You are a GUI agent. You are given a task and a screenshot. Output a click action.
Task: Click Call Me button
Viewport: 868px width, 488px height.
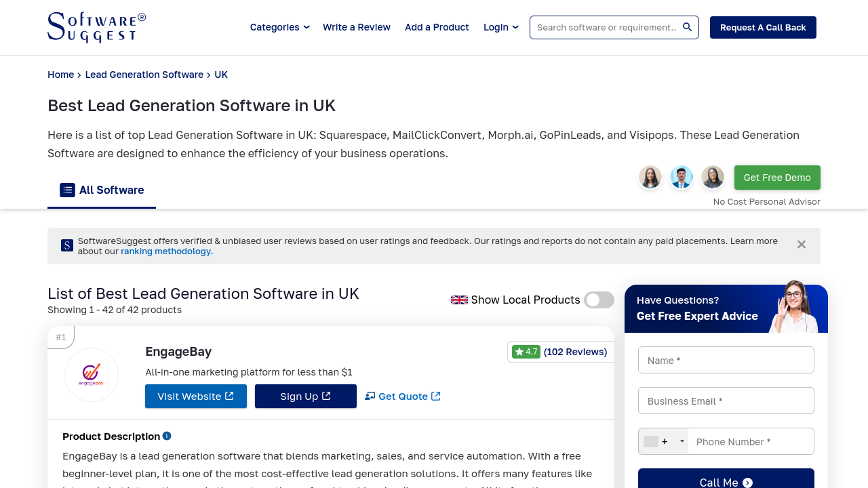point(726,481)
